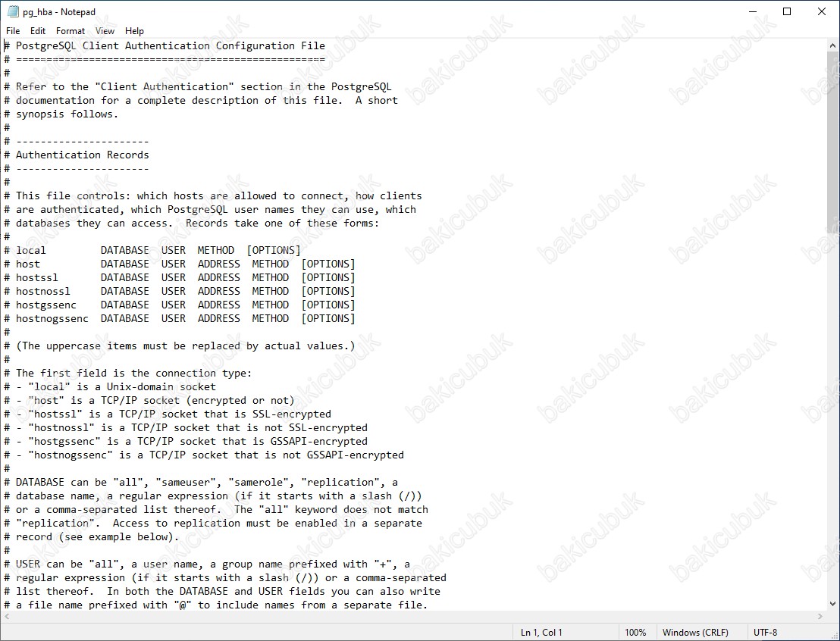Click the Notepad icon in title bar
The image size is (840, 641).
(13, 12)
